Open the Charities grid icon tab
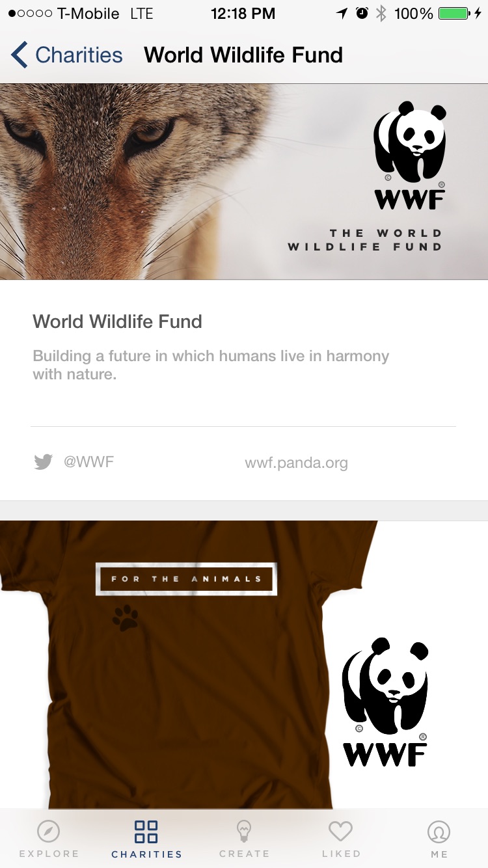 tap(146, 831)
